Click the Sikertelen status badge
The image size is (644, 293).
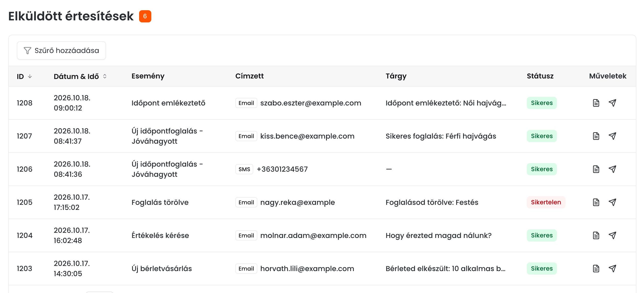click(x=546, y=202)
